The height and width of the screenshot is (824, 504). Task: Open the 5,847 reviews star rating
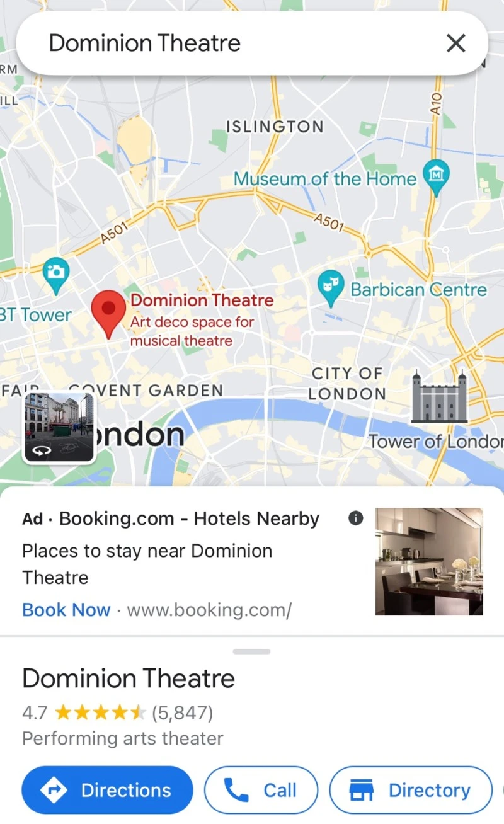coord(118,712)
